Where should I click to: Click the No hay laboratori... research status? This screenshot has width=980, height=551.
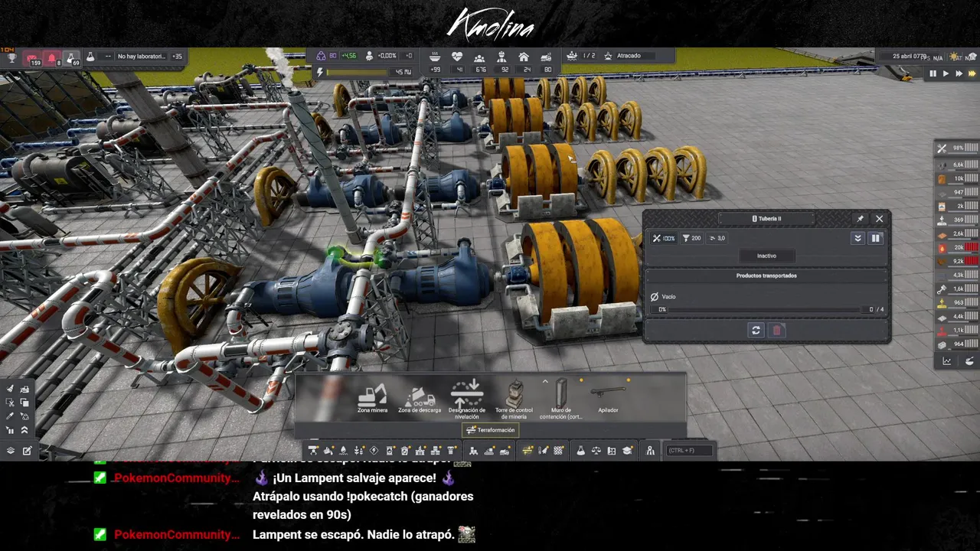point(142,57)
